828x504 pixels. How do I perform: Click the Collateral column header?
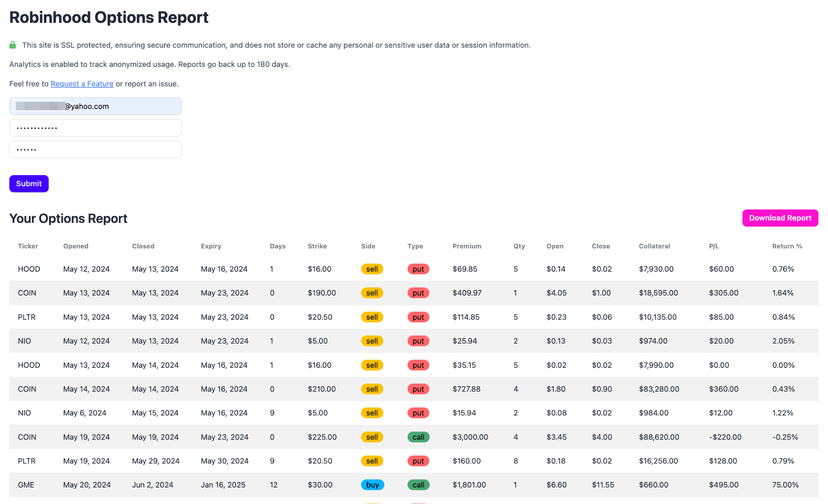coord(654,246)
